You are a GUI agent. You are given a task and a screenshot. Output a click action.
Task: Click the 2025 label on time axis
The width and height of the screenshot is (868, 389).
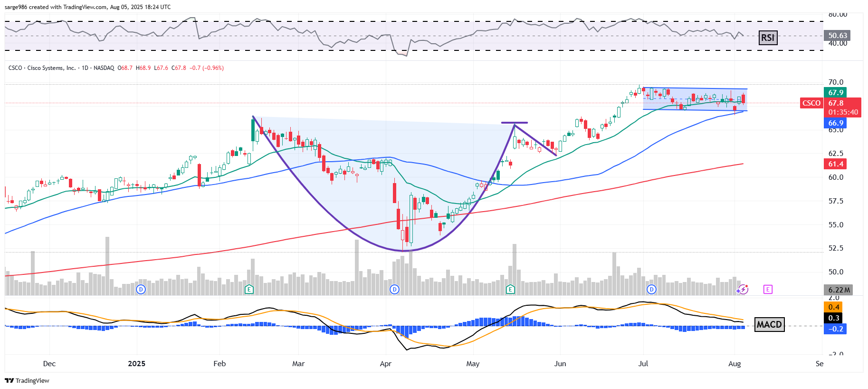tap(137, 364)
